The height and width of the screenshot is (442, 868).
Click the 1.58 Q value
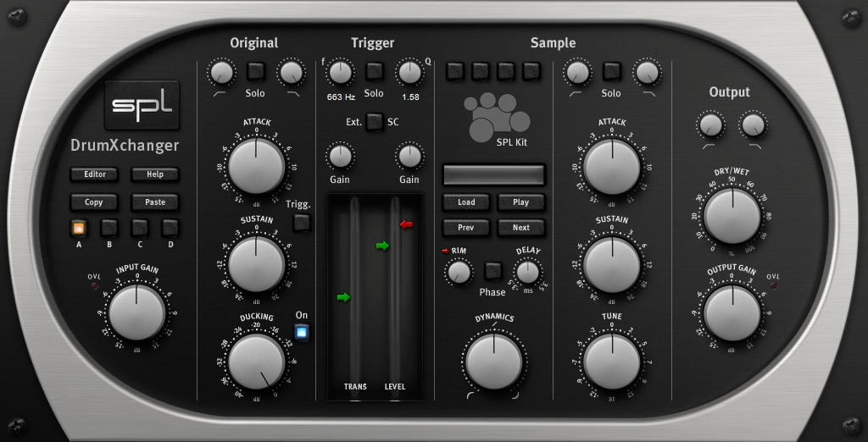point(410,97)
